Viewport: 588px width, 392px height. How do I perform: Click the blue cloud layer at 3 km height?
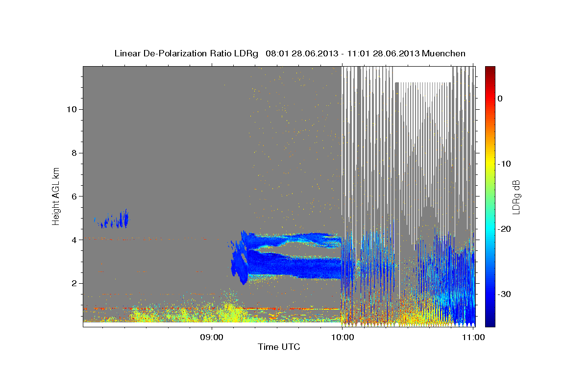click(294, 267)
